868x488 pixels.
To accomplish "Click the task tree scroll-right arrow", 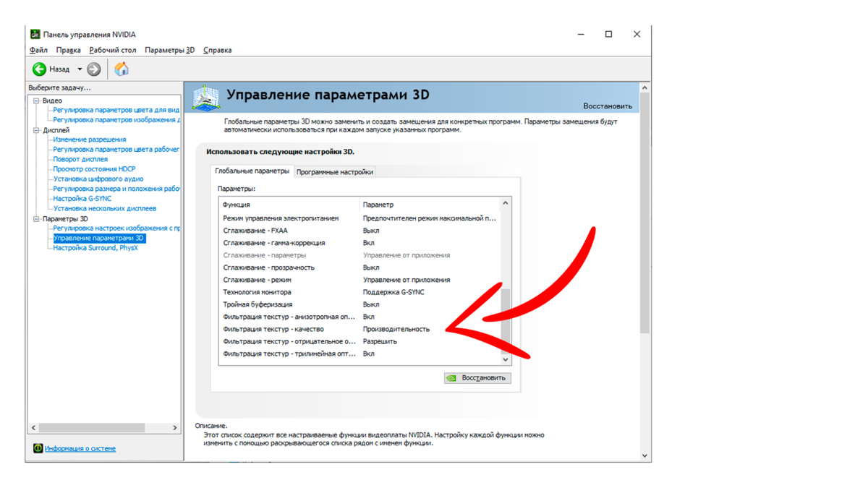I will (175, 428).
